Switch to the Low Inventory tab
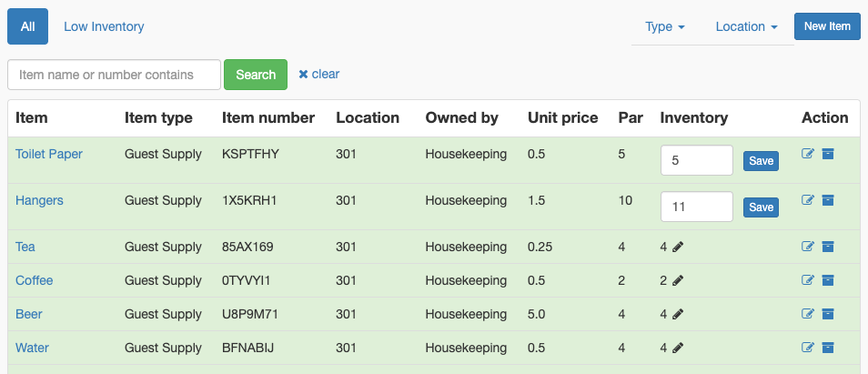 point(104,26)
